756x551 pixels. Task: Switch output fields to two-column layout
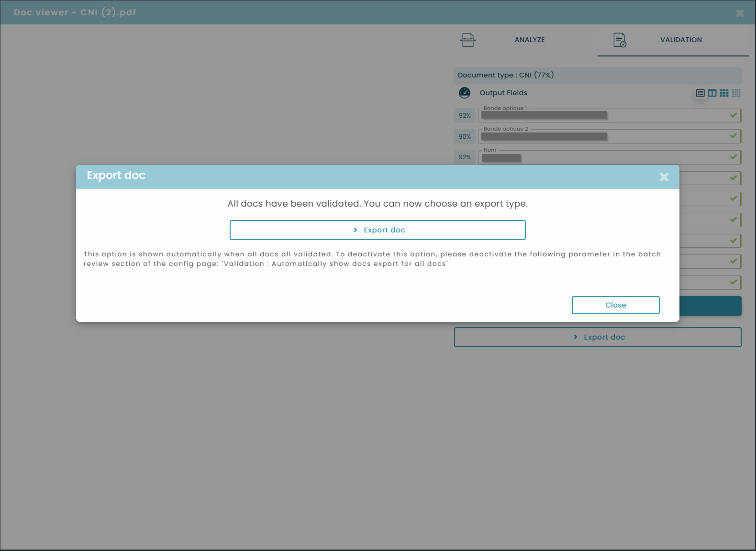(712, 93)
